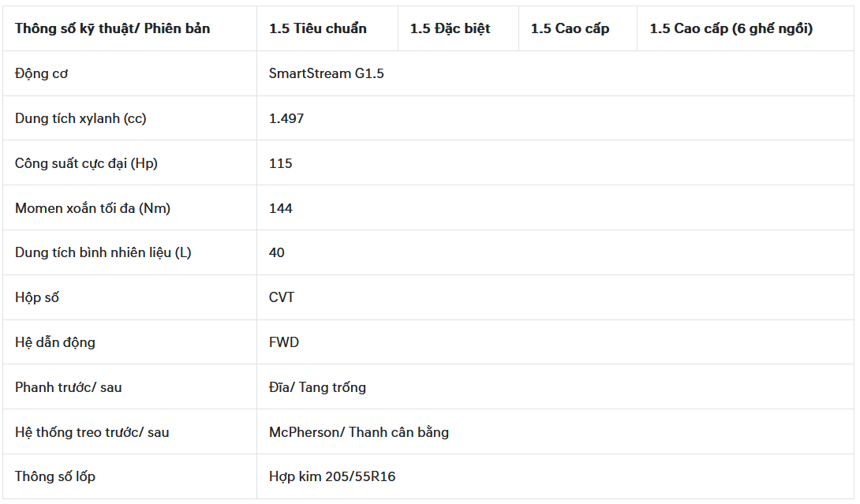Click the '144' torque value
Image resolution: width=860 pixels, height=504 pixels.
coord(280,208)
